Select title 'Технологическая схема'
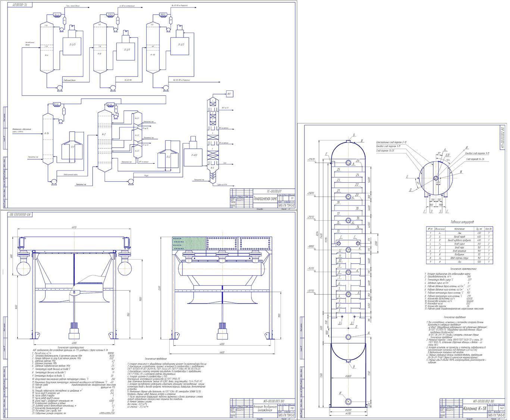 (x=265, y=199)
